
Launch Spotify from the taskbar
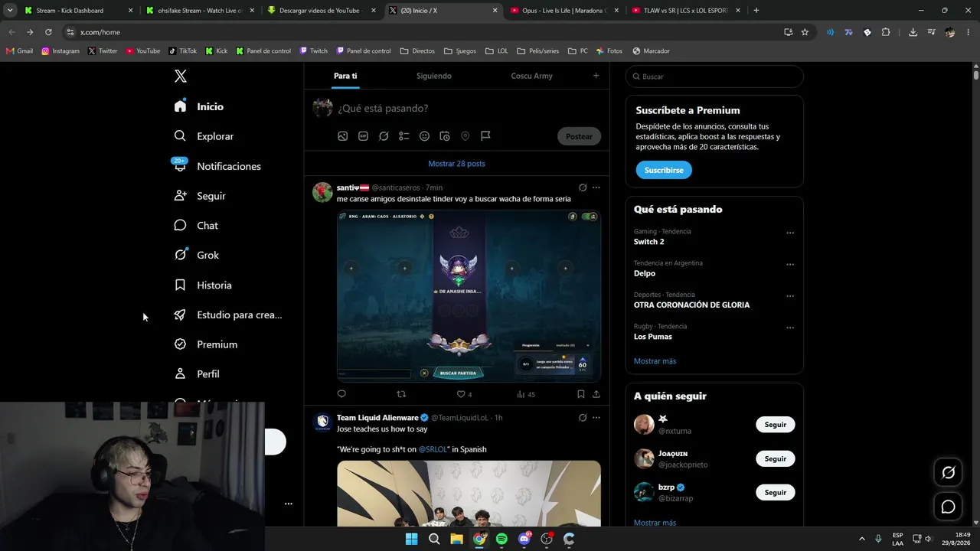pos(501,539)
